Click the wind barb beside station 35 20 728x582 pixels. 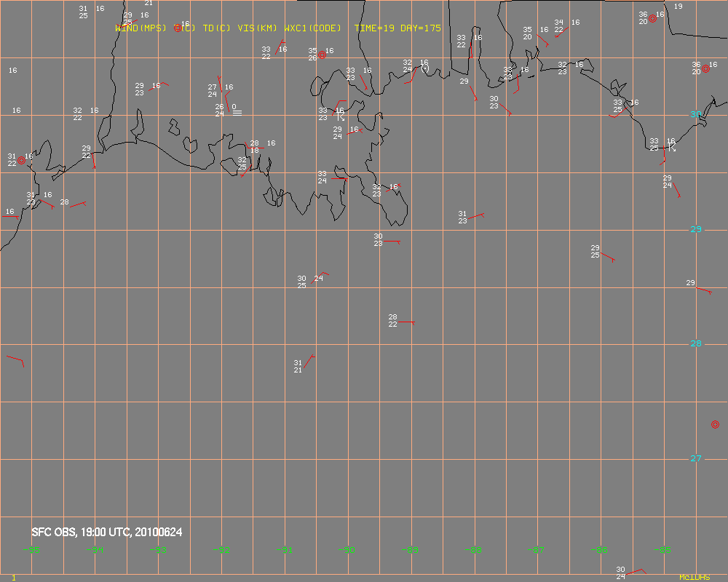pos(543,41)
